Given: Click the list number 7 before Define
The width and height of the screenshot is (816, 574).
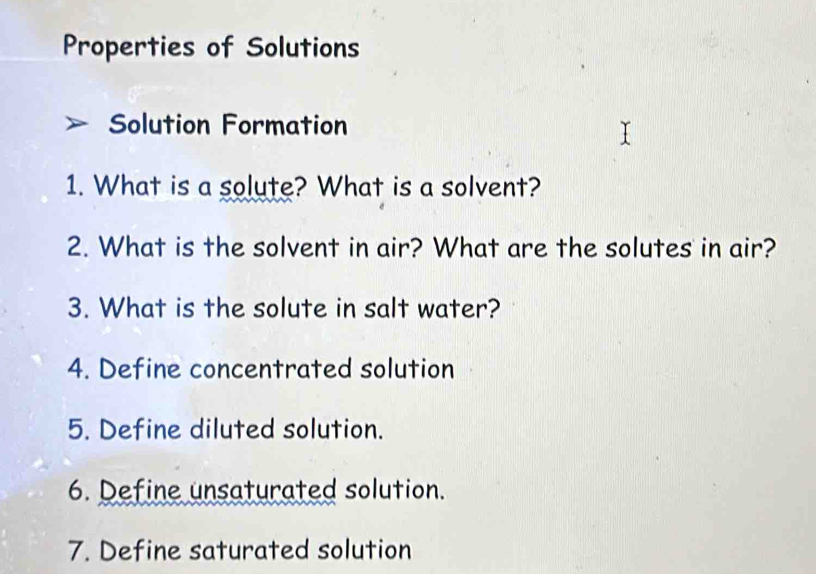Looking at the screenshot, I should tap(78, 551).
